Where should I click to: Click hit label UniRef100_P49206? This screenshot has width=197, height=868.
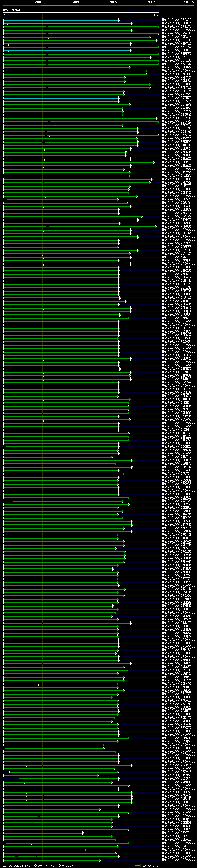click(177, 172)
